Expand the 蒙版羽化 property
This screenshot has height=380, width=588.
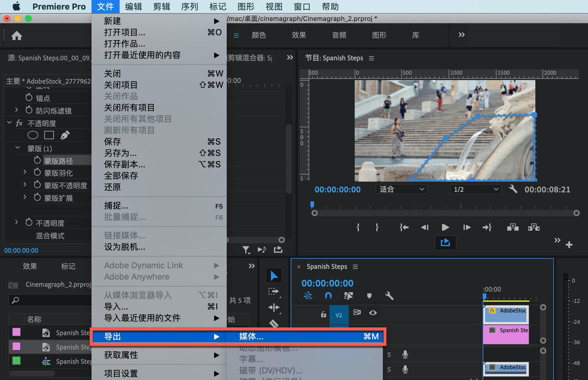[x=25, y=172]
